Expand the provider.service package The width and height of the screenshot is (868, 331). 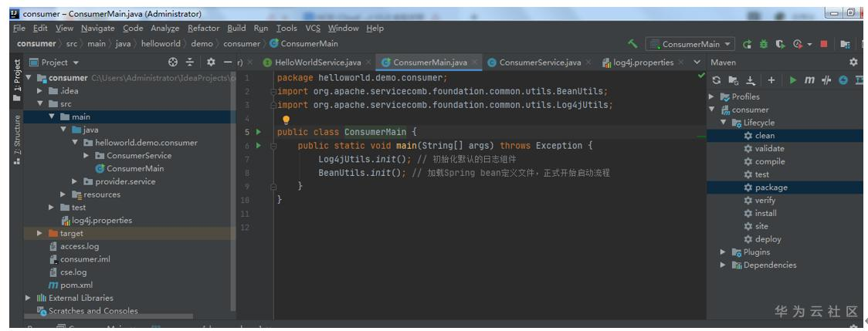[x=75, y=181]
